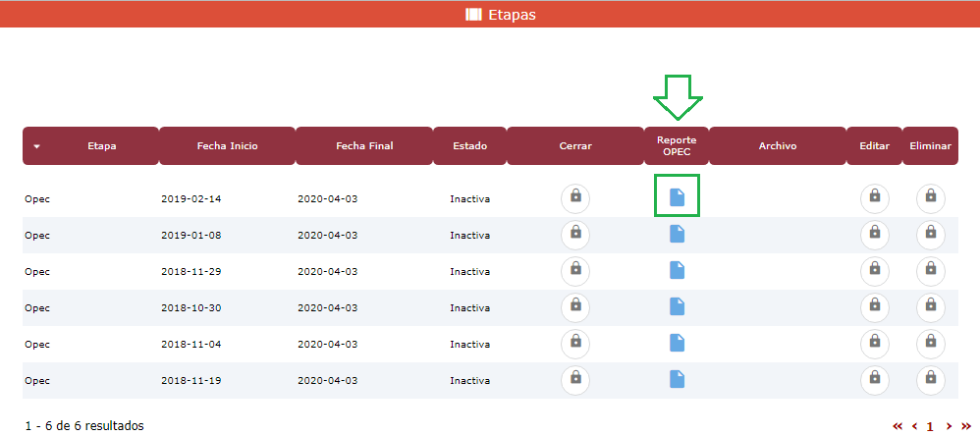Image resolution: width=980 pixels, height=436 pixels.
Task: Click Editar lock icon for 2018-11-04 row
Action: click(874, 343)
